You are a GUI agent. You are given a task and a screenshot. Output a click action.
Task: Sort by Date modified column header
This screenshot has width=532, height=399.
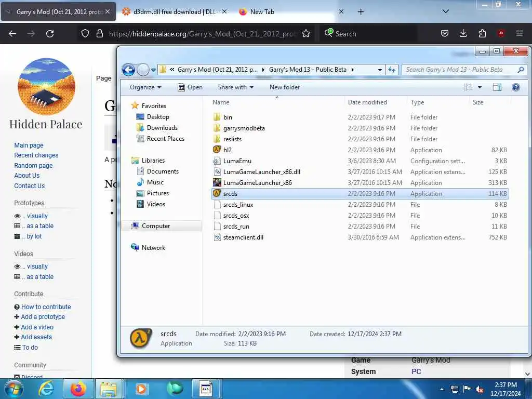367,102
